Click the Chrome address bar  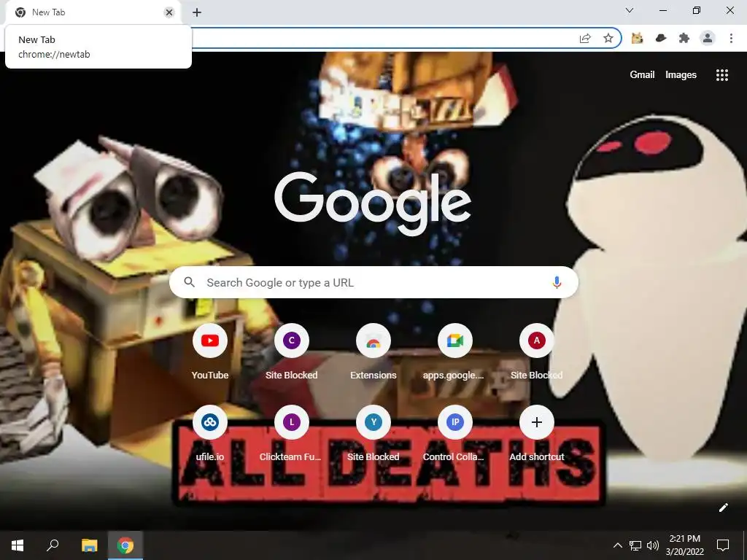click(x=381, y=38)
